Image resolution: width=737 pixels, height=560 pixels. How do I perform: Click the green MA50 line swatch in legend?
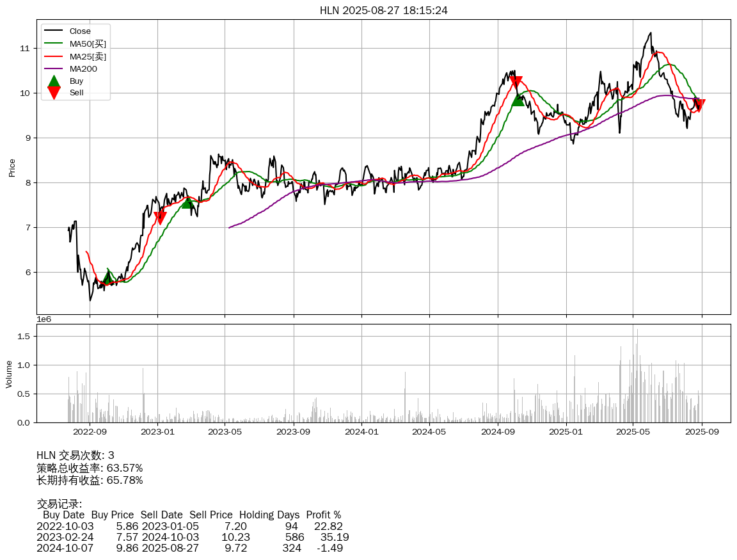pos(54,44)
